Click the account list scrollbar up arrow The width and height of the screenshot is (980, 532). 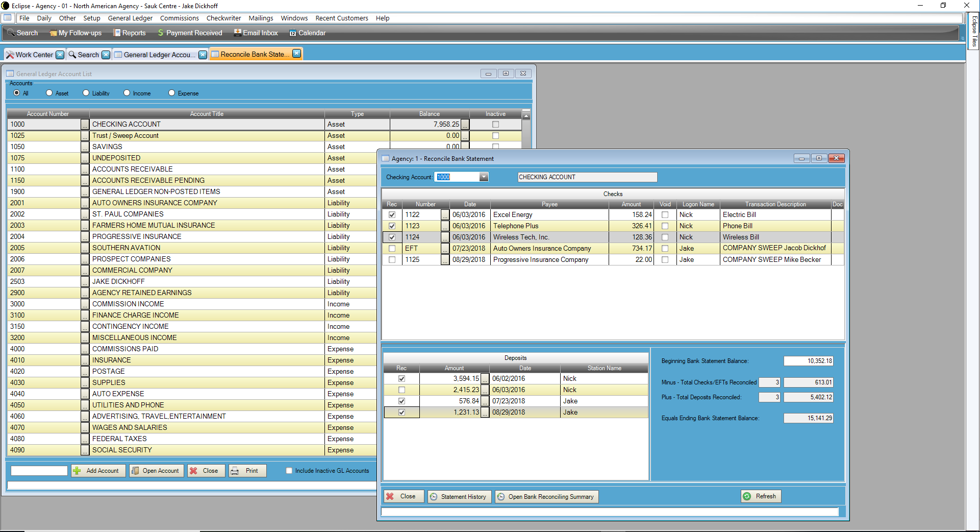[526, 116]
